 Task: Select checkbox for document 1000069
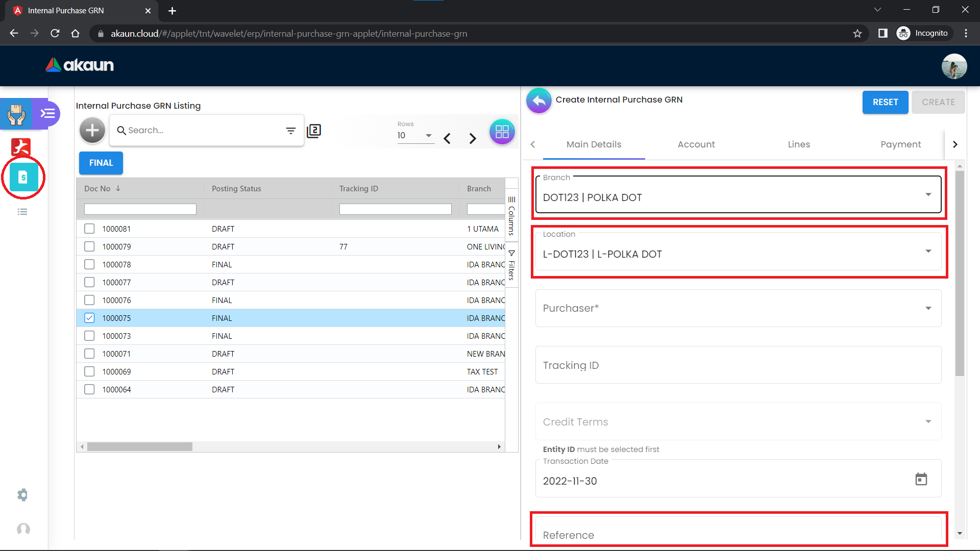[x=89, y=371]
